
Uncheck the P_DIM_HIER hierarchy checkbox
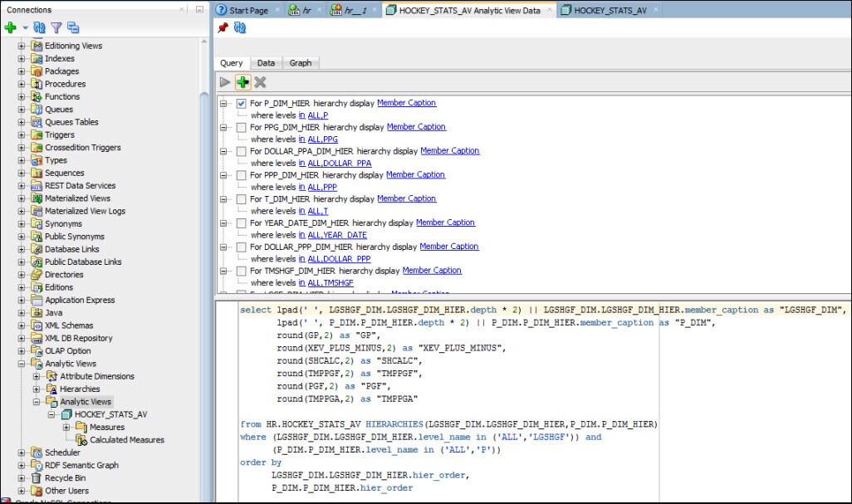[x=241, y=104]
